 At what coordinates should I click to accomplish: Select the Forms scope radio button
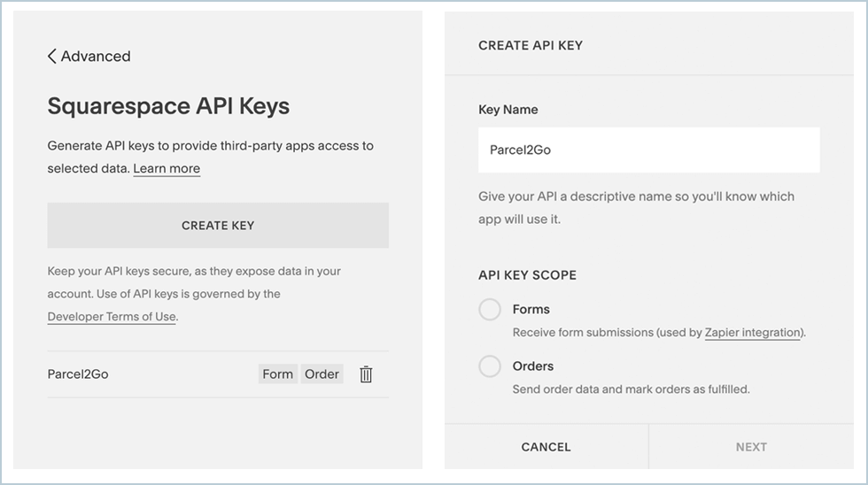coord(490,310)
